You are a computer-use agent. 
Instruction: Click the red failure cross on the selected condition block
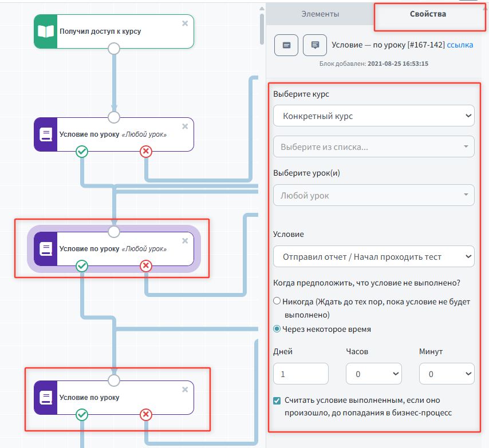point(146,265)
